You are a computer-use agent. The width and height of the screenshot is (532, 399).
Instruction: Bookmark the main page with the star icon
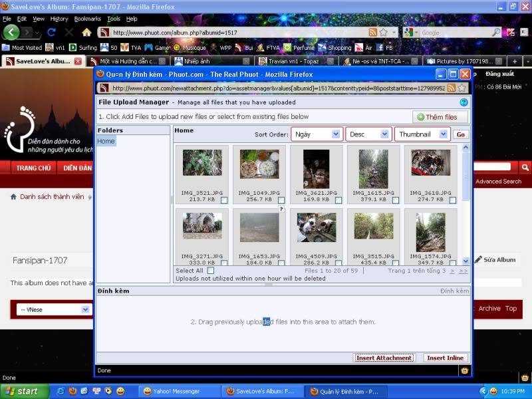384,33
